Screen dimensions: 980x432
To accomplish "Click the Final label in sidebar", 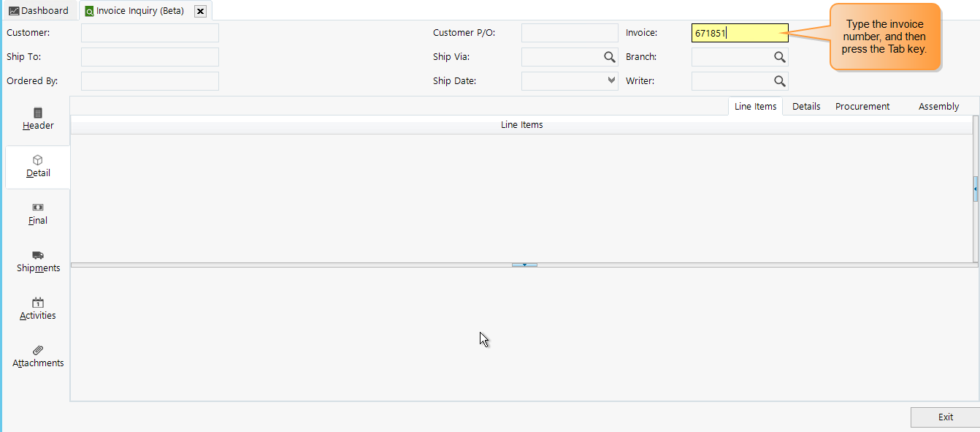I will point(38,221).
